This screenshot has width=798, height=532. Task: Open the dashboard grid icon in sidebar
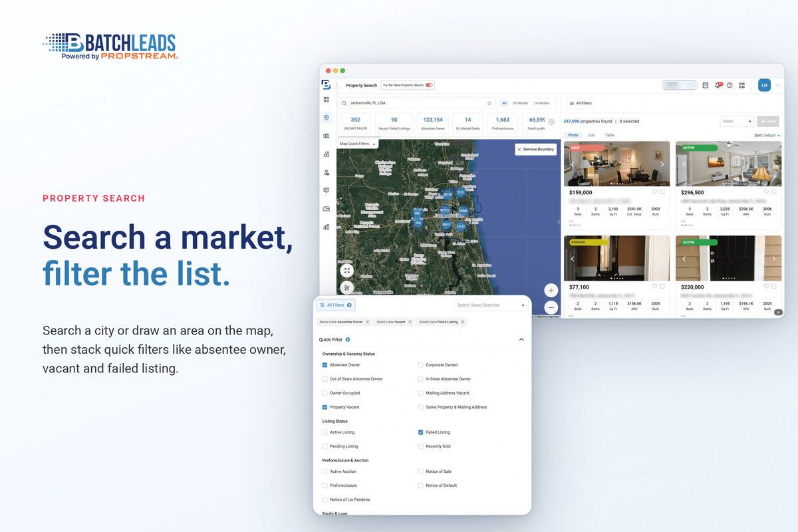tap(327, 99)
